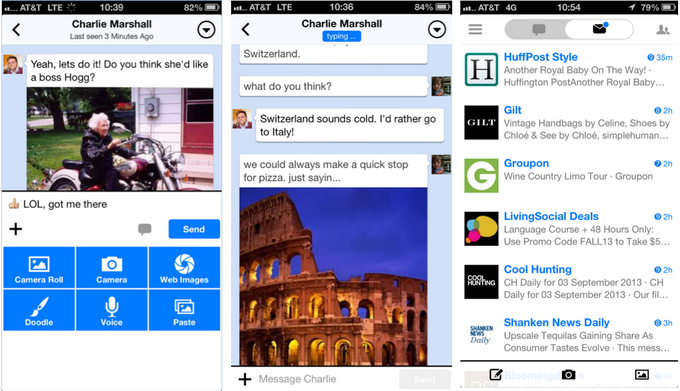Tap the Camera attachment tile
This screenshot has height=391, width=680.
[x=111, y=267]
